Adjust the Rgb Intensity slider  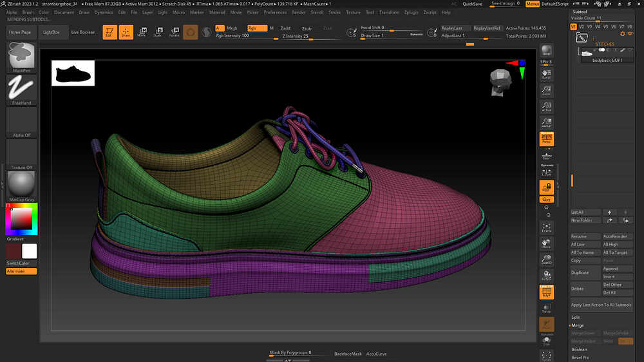(247, 36)
